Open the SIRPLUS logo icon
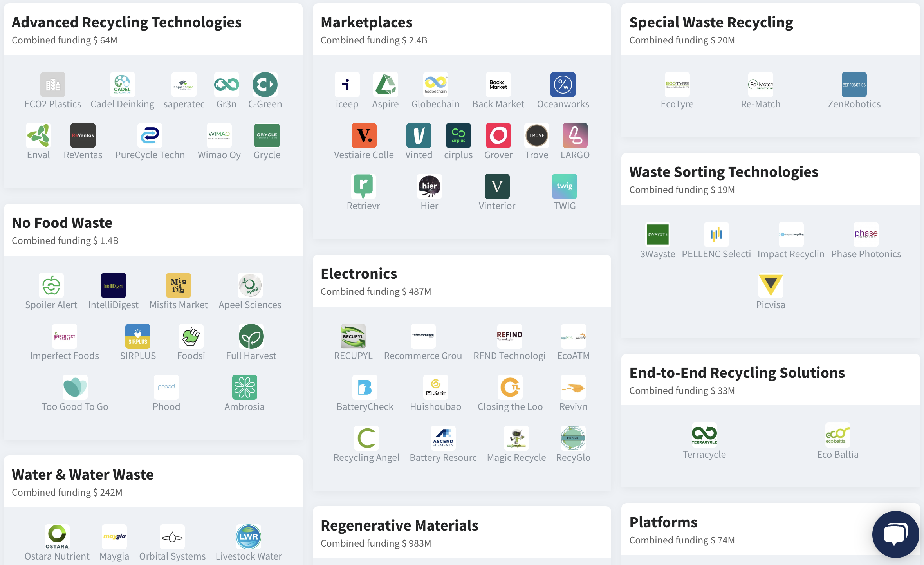 pos(138,336)
